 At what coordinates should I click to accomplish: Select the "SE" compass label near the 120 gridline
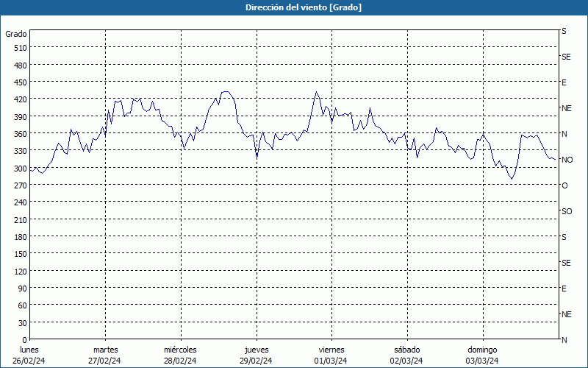coord(566,263)
